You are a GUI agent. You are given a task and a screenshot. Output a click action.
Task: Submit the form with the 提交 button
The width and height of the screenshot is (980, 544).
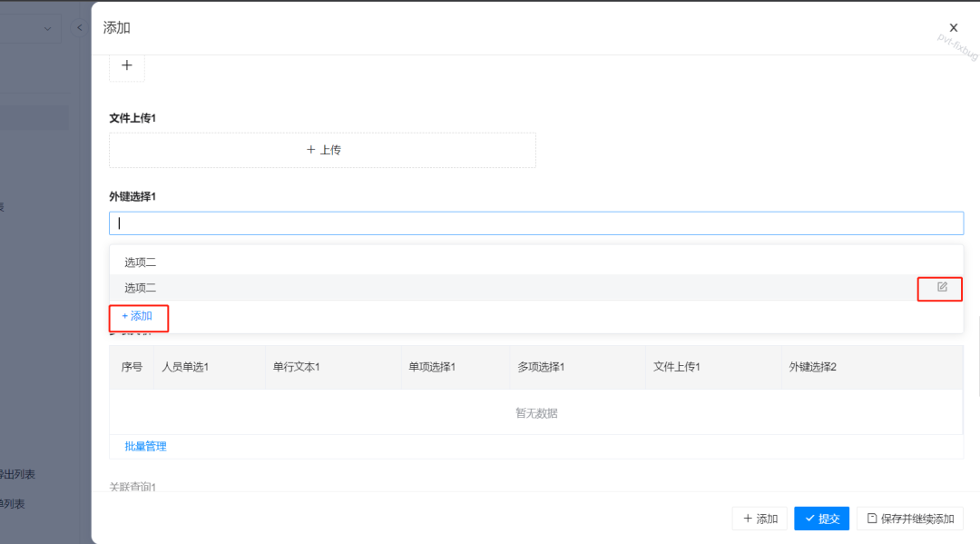(x=822, y=519)
